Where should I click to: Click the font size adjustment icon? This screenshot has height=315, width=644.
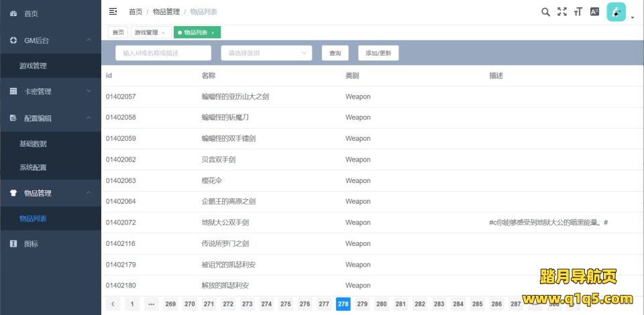pos(578,11)
